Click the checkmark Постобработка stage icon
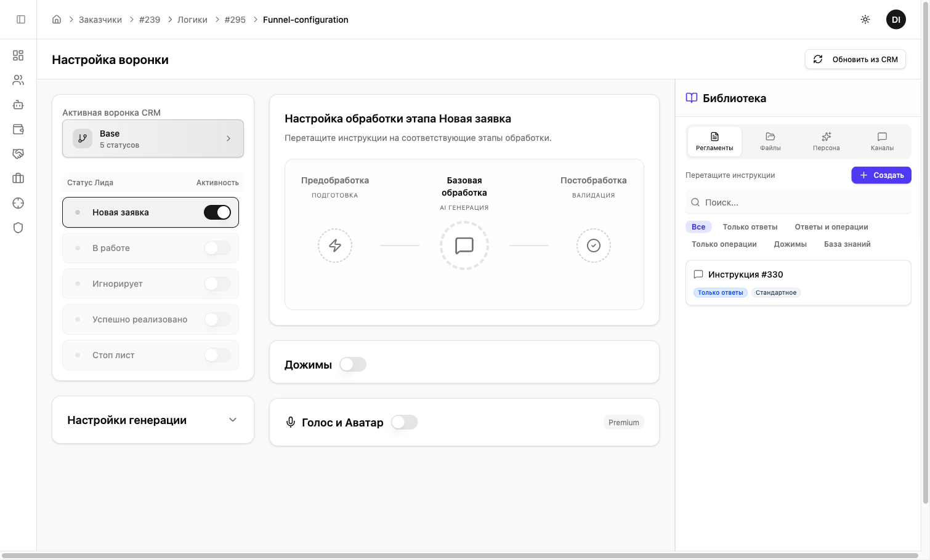 click(593, 246)
